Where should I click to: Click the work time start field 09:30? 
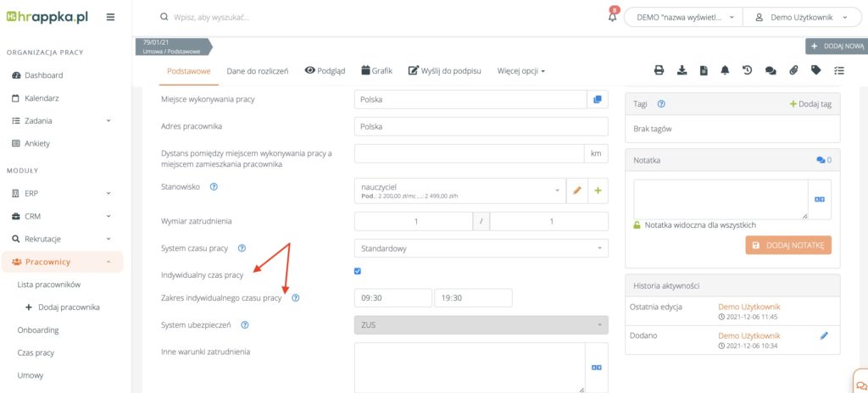click(x=392, y=298)
